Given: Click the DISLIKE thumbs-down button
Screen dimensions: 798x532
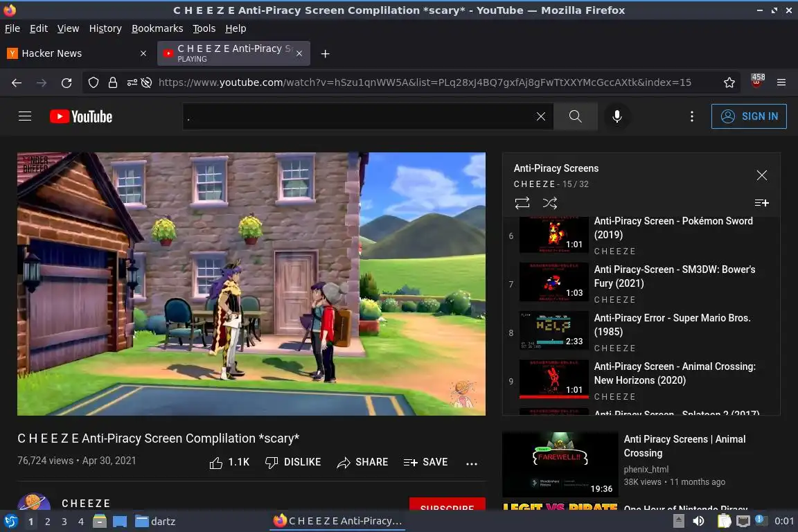Looking at the screenshot, I should click(x=293, y=462).
